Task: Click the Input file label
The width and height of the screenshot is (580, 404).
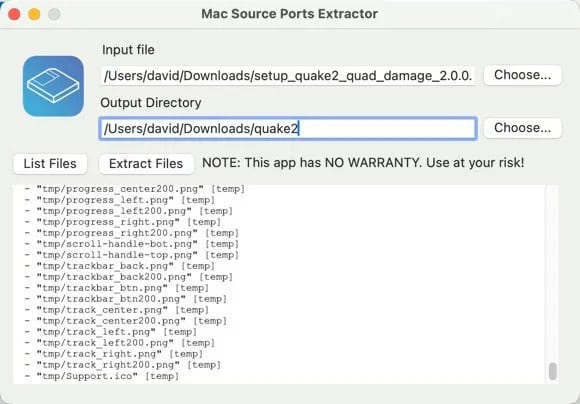Action: pos(128,50)
